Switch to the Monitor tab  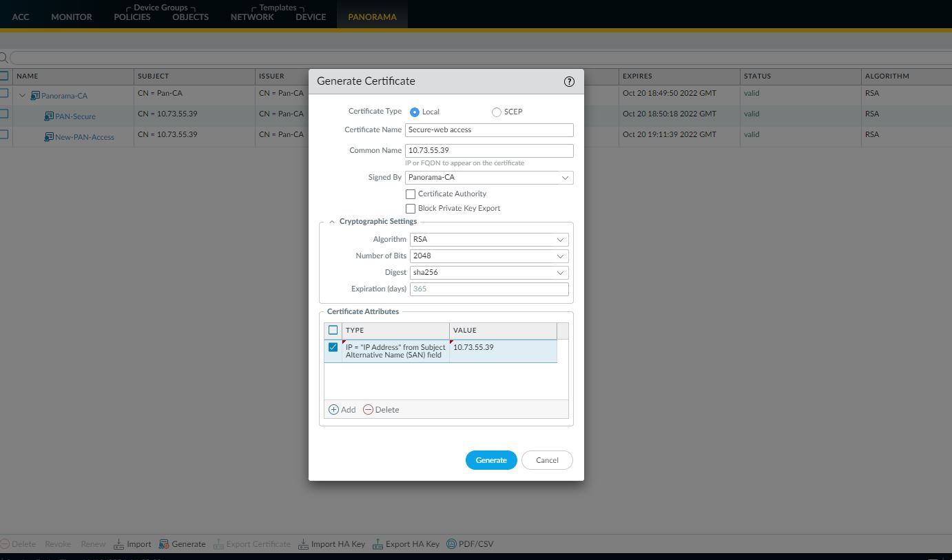71,17
